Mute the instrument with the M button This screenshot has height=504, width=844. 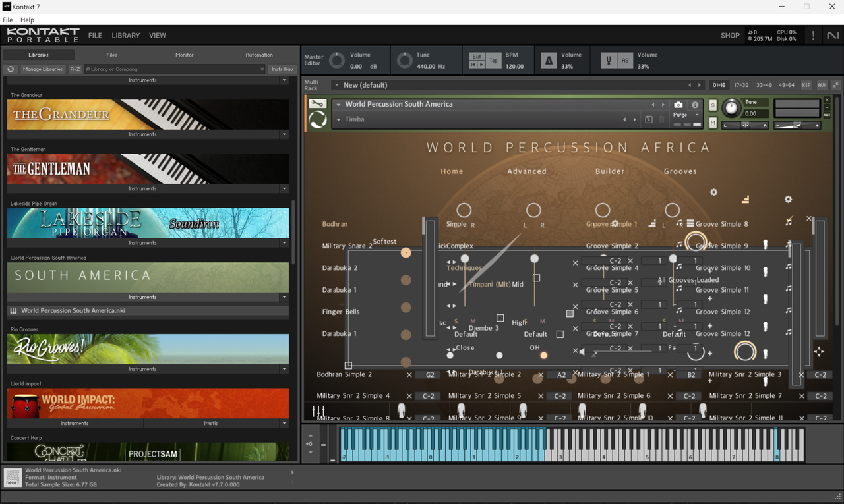tap(713, 123)
